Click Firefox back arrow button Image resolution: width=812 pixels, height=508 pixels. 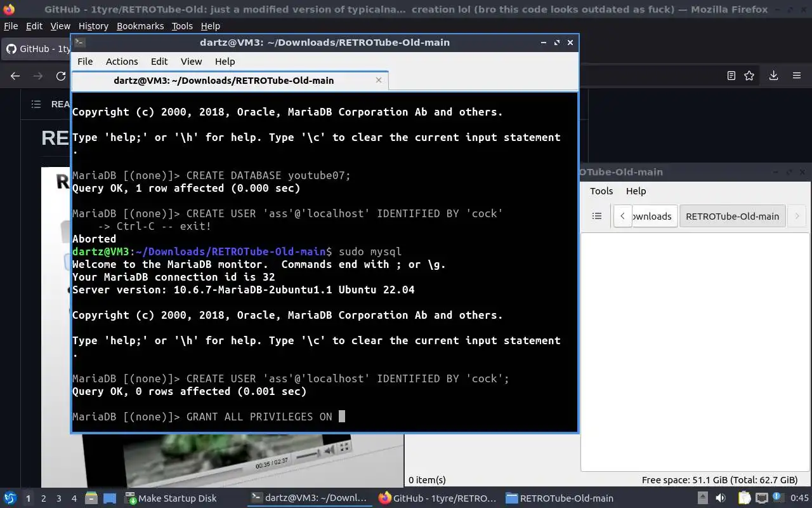(x=15, y=76)
